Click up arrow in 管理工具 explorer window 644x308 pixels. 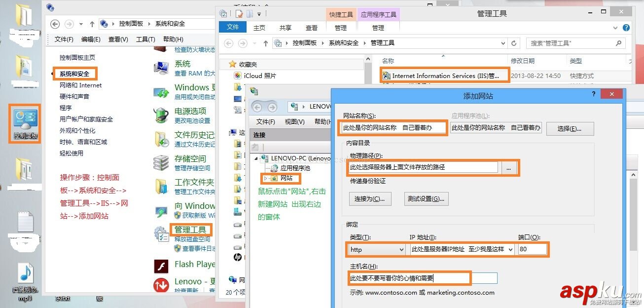[266, 43]
